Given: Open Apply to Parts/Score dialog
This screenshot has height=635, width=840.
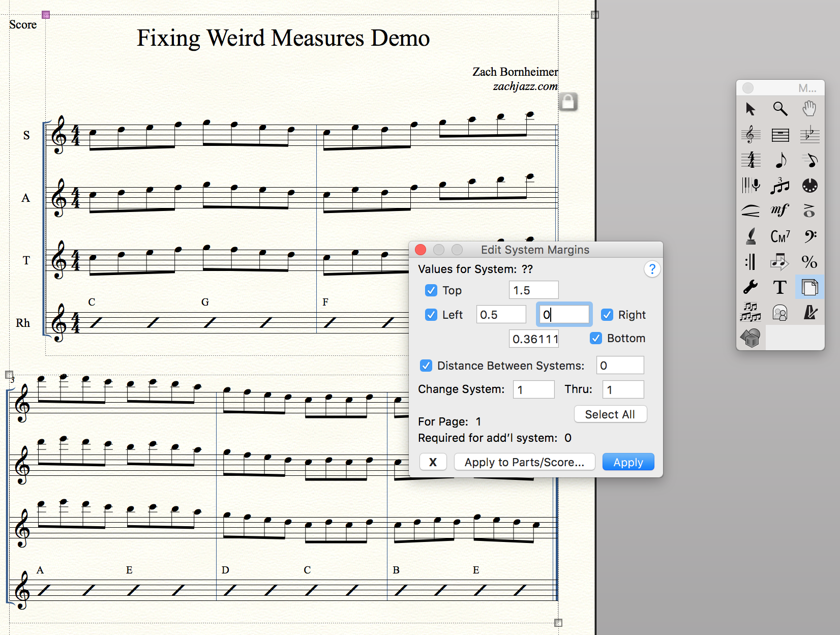Looking at the screenshot, I should [x=524, y=462].
